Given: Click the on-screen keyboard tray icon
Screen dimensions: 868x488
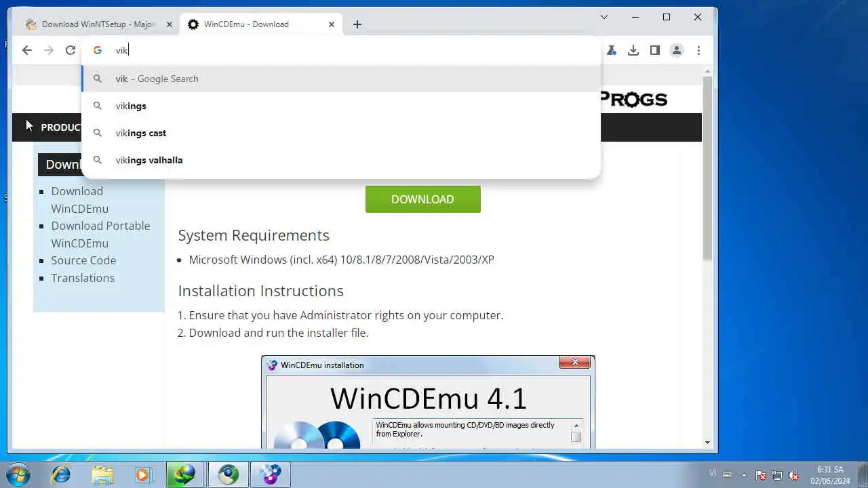Looking at the screenshot, I should tap(728, 475).
